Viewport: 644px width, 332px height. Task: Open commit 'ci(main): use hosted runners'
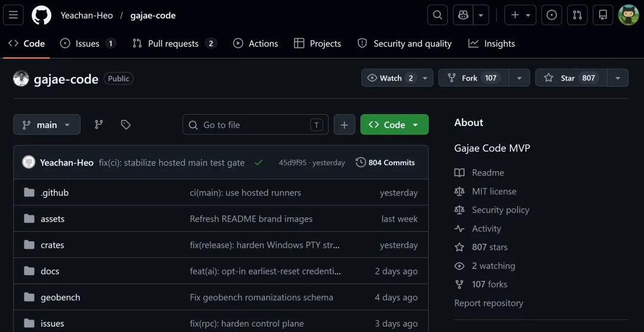pyautogui.click(x=245, y=192)
